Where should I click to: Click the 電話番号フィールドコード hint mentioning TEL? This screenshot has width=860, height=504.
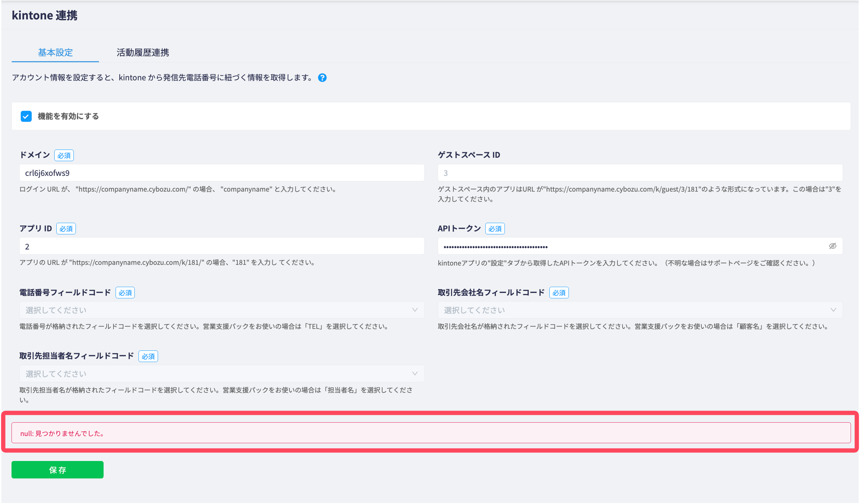(204, 326)
